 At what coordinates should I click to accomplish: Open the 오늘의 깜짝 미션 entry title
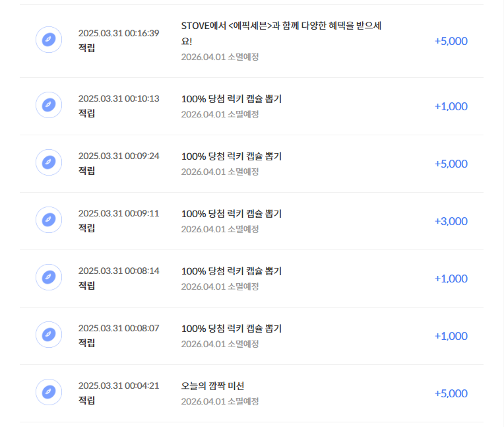(x=213, y=386)
